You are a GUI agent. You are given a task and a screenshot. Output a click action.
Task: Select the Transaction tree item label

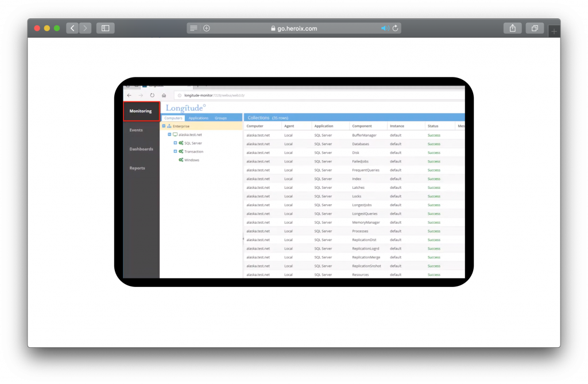194,152
